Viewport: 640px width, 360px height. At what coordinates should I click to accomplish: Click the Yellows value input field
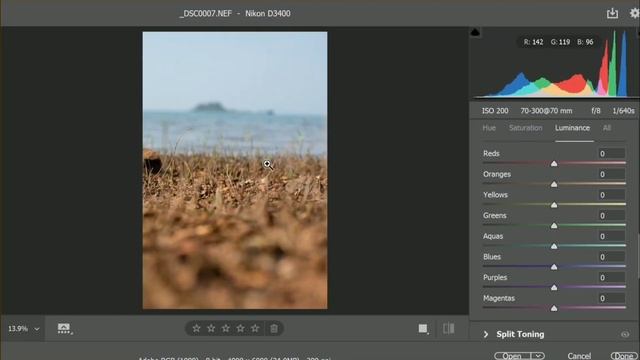[x=611, y=195]
